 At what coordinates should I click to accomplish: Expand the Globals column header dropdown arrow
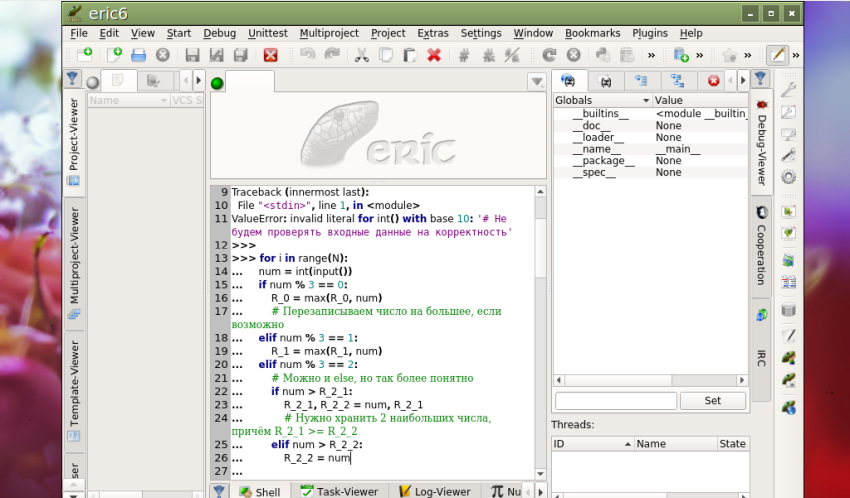tap(645, 101)
